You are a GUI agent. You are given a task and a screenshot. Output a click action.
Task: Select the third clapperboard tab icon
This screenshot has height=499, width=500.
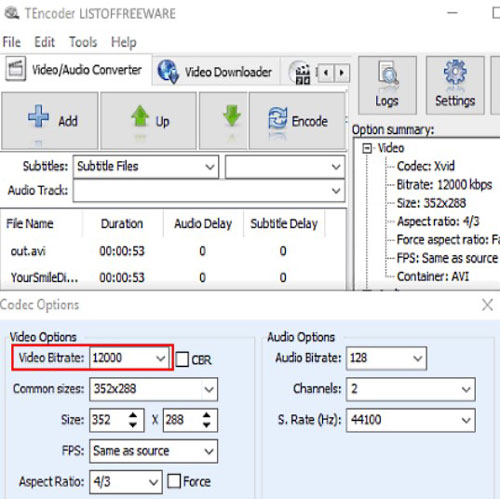(302, 73)
